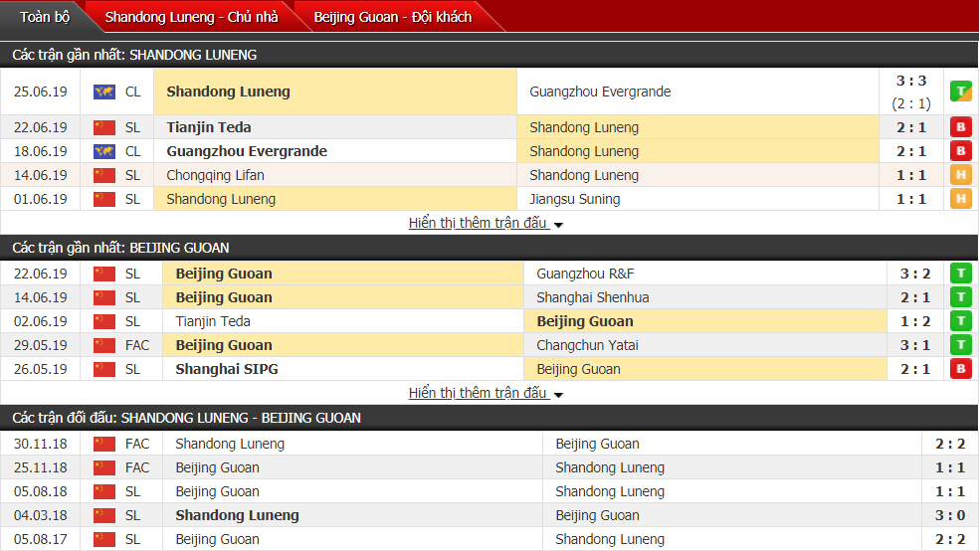980x551 pixels.
Task: Click Tianjin Teda in the 22.06.19 row
Action: click(x=209, y=127)
